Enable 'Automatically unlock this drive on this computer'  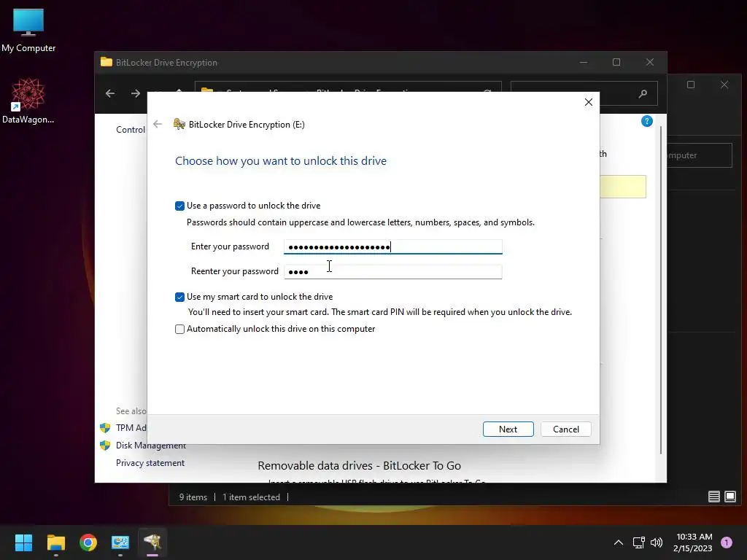tap(179, 329)
